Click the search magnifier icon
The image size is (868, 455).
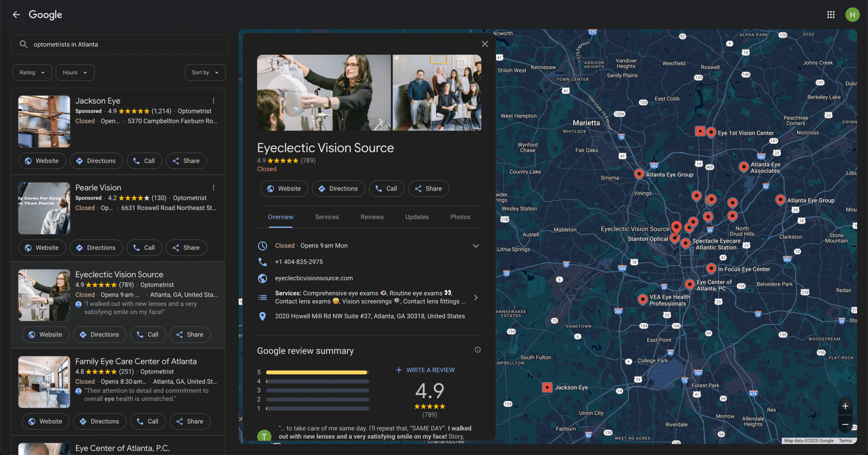pyautogui.click(x=23, y=45)
